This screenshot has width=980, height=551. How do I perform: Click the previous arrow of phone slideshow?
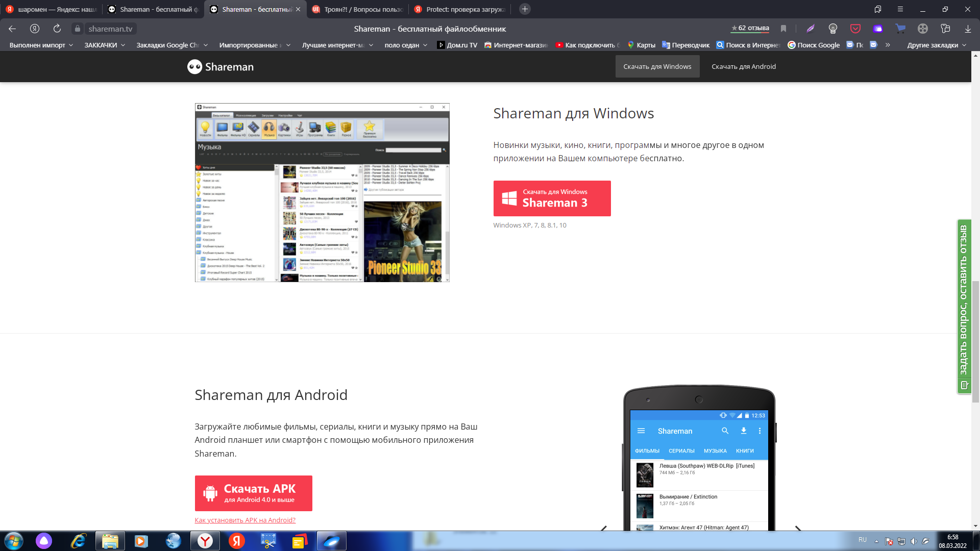tap(604, 528)
